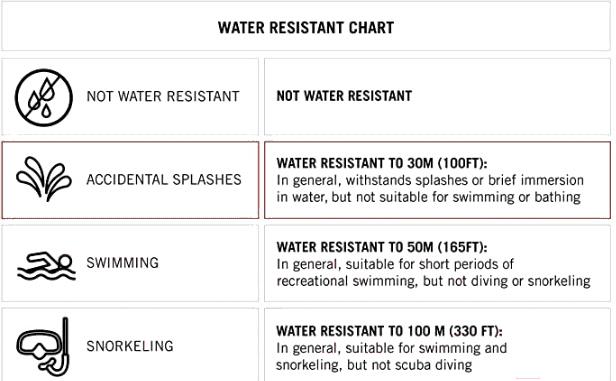Viewport: 616px width, 381px height.
Task: Click the SWIMMING label
Action: coord(123,263)
